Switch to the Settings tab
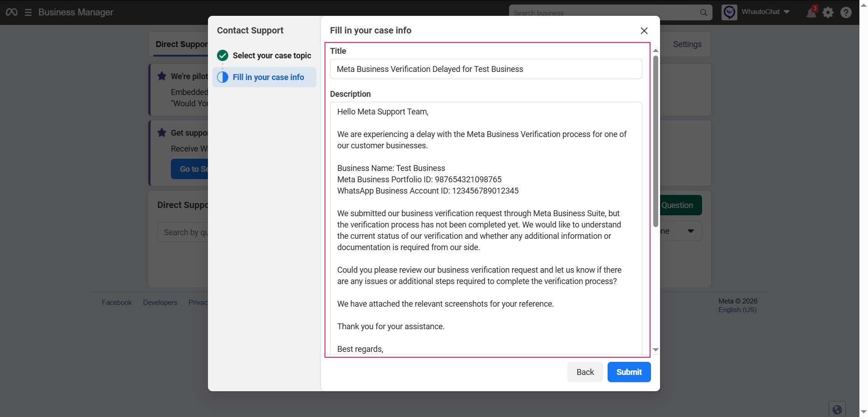 687,44
